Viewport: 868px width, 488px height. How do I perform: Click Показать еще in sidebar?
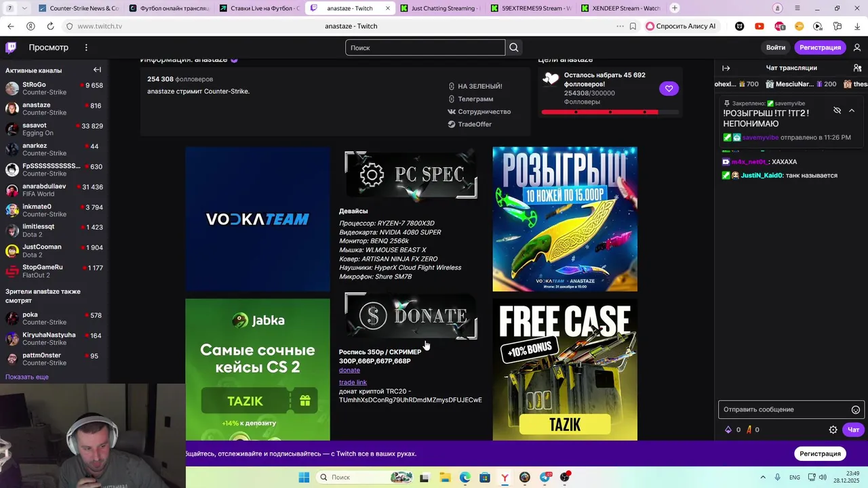(27, 377)
